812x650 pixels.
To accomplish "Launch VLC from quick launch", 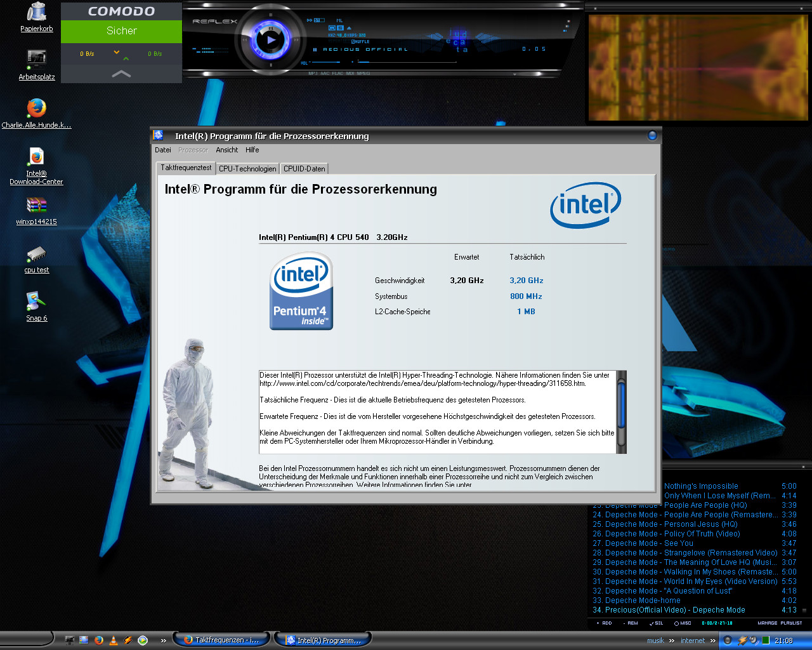I will (114, 640).
